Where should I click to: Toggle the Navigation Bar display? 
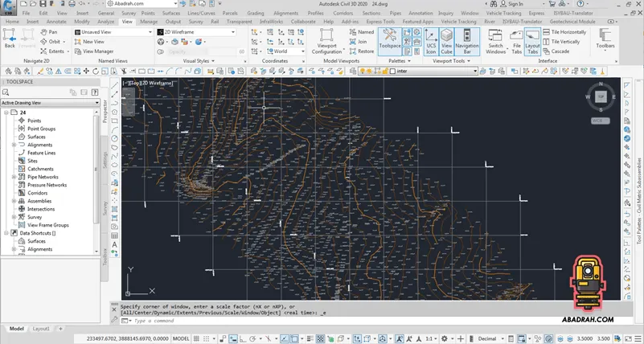pos(467,40)
